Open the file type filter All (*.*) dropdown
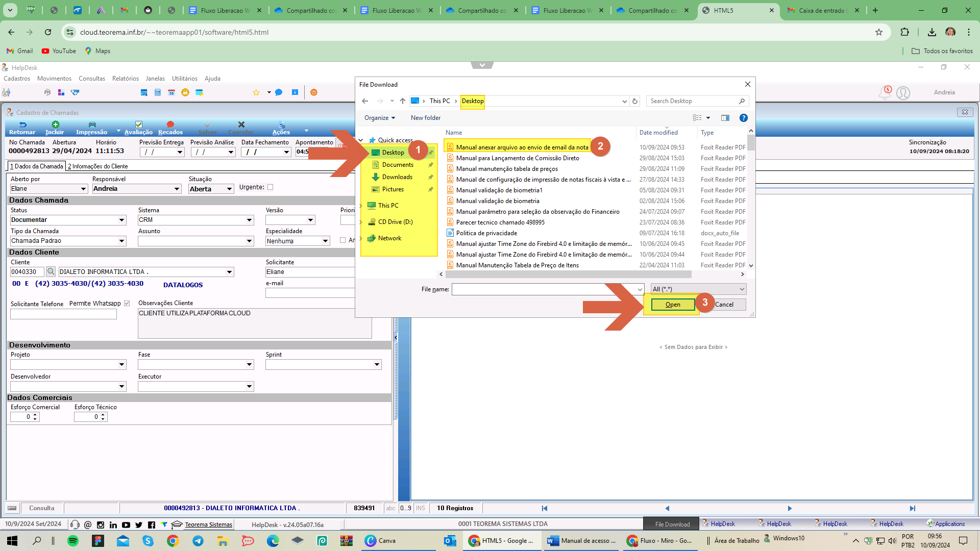The image size is (980, 551). [x=698, y=289]
